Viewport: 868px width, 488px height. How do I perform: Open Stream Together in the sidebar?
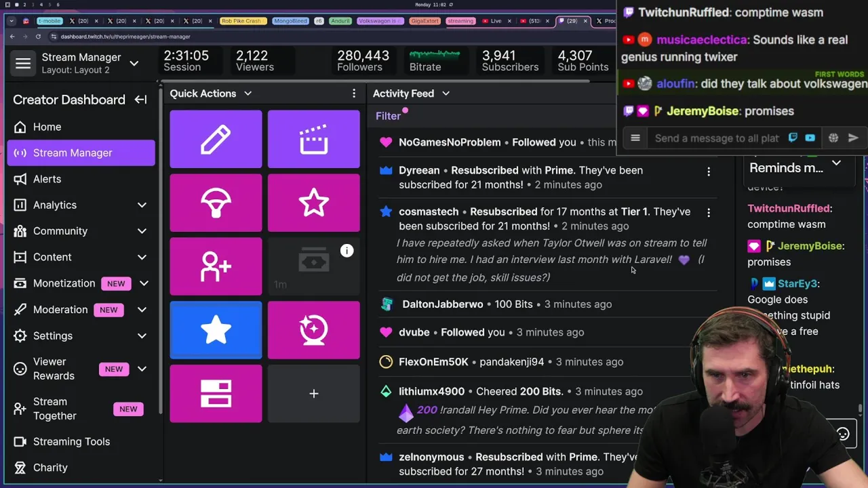point(81,409)
